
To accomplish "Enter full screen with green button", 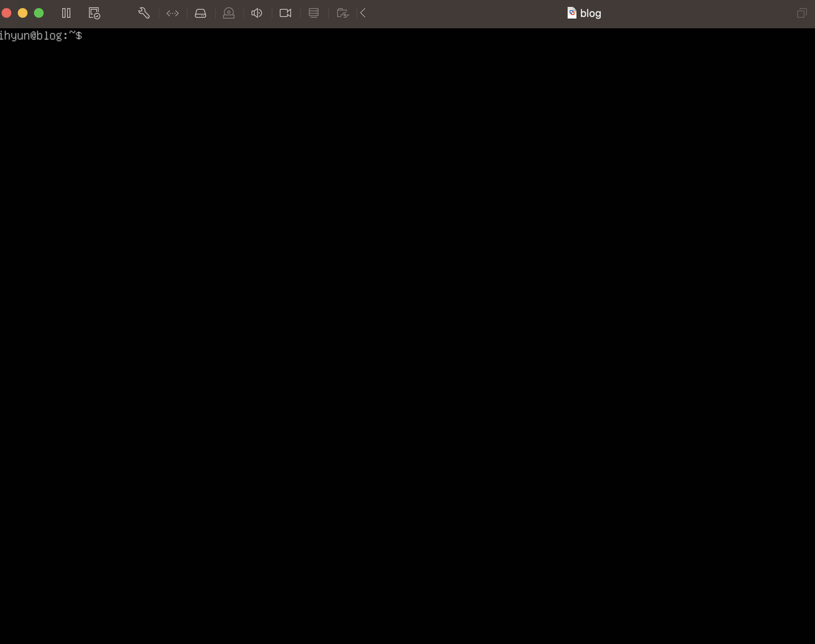I will coord(39,13).
